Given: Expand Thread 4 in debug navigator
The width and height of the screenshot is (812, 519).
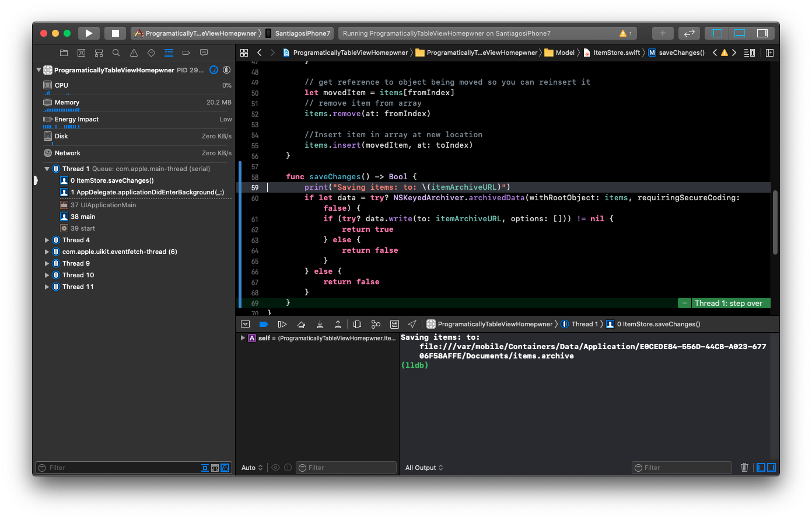Looking at the screenshot, I should pyautogui.click(x=47, y=240).
